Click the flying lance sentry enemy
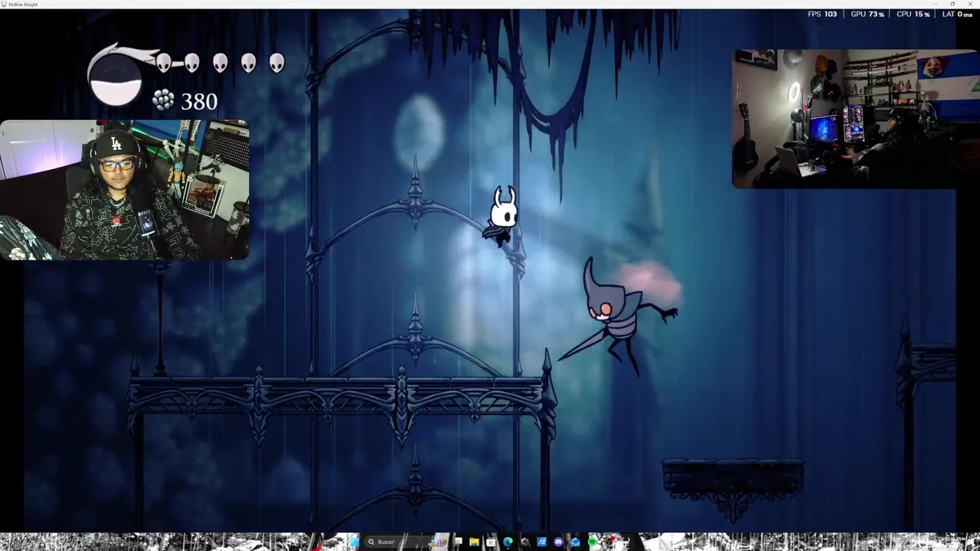 pos(617,316)
